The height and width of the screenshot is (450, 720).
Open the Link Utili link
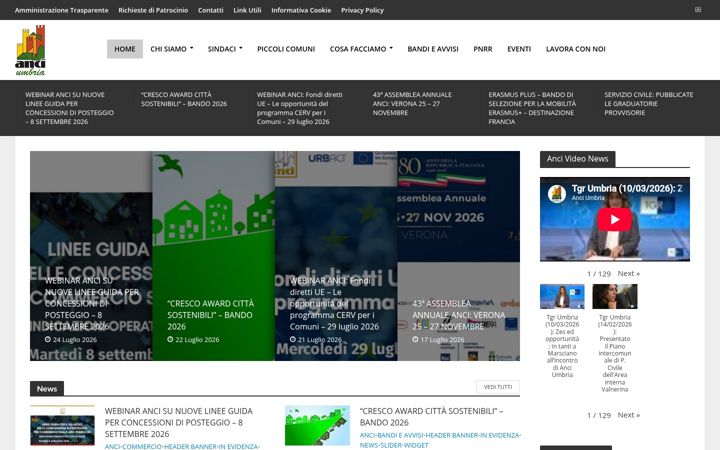(x=247, y=10)
